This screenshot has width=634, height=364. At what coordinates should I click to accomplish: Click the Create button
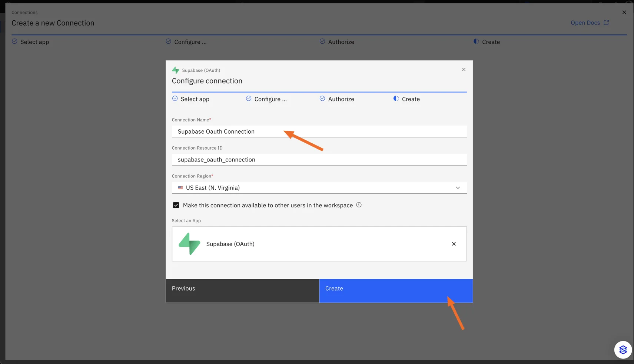[396, 291]
